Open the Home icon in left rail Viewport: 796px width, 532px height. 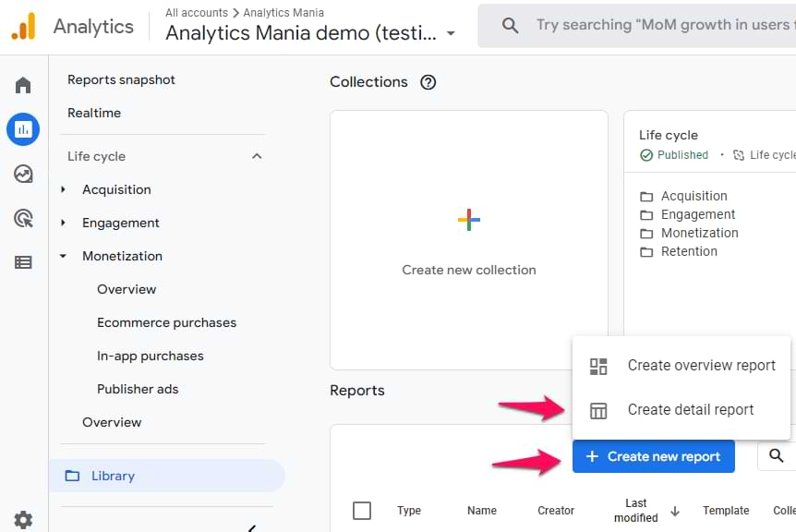click(23, 85)
